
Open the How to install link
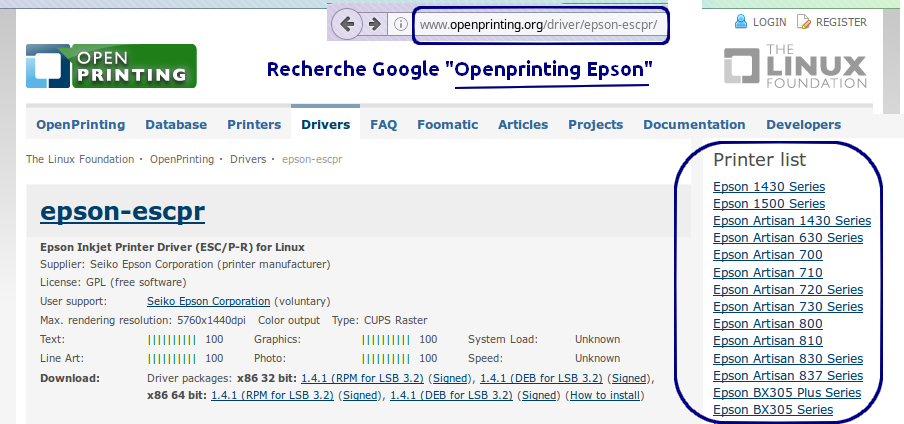(605, 396)
